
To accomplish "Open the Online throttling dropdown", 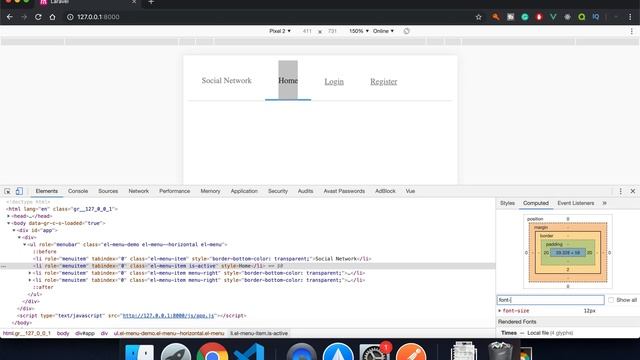I will coord(383,31).
